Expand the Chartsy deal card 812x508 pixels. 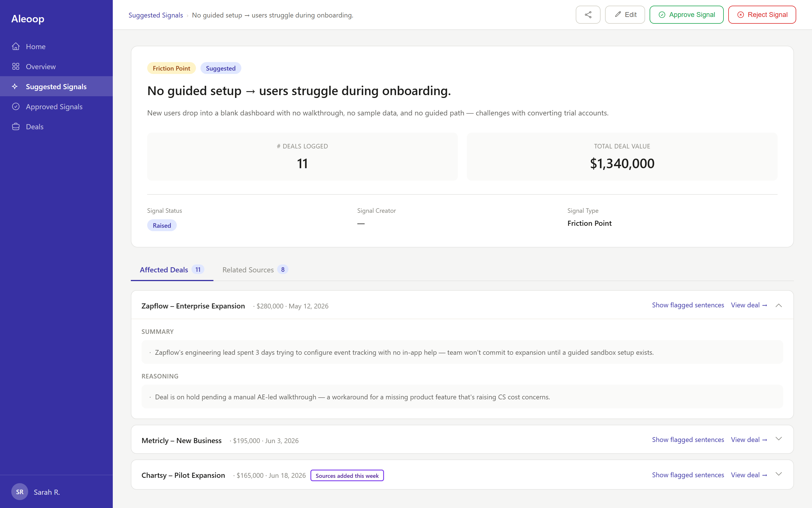779,474
